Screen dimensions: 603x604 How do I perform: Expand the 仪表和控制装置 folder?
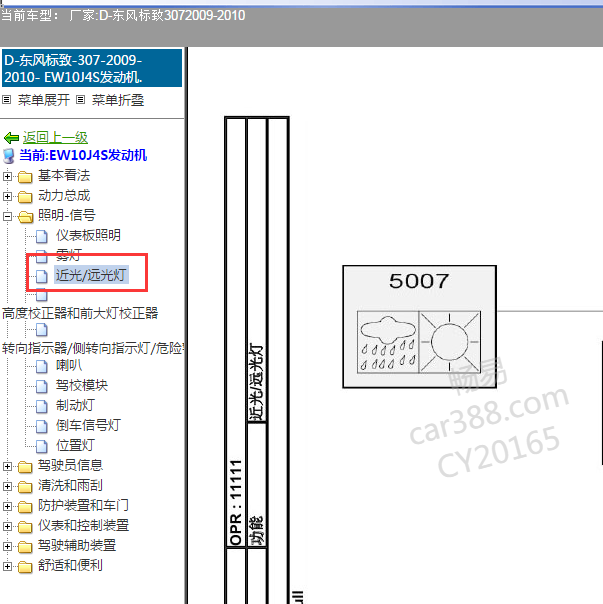[7, 527]
